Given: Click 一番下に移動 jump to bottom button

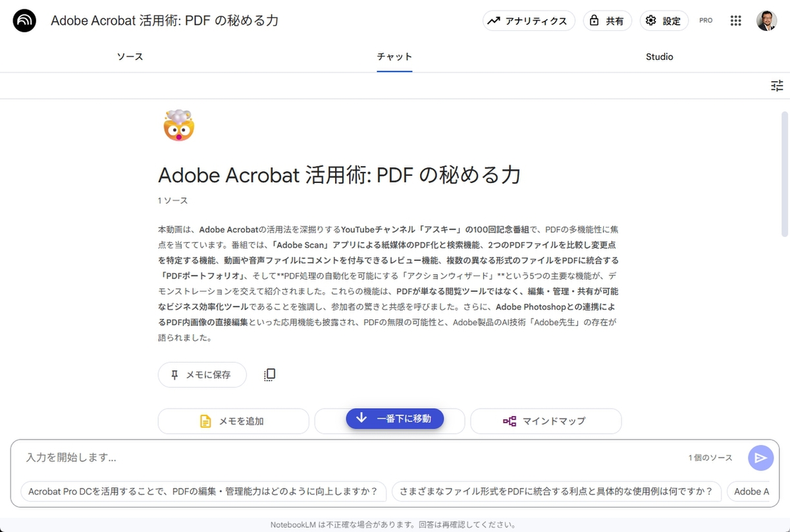Looking at the screenshot, I should point(395,418).
